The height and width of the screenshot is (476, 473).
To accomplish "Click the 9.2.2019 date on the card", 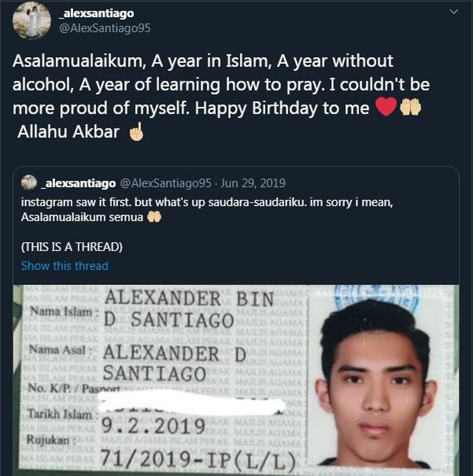I will pyautogui.click(x=153, y=425).
